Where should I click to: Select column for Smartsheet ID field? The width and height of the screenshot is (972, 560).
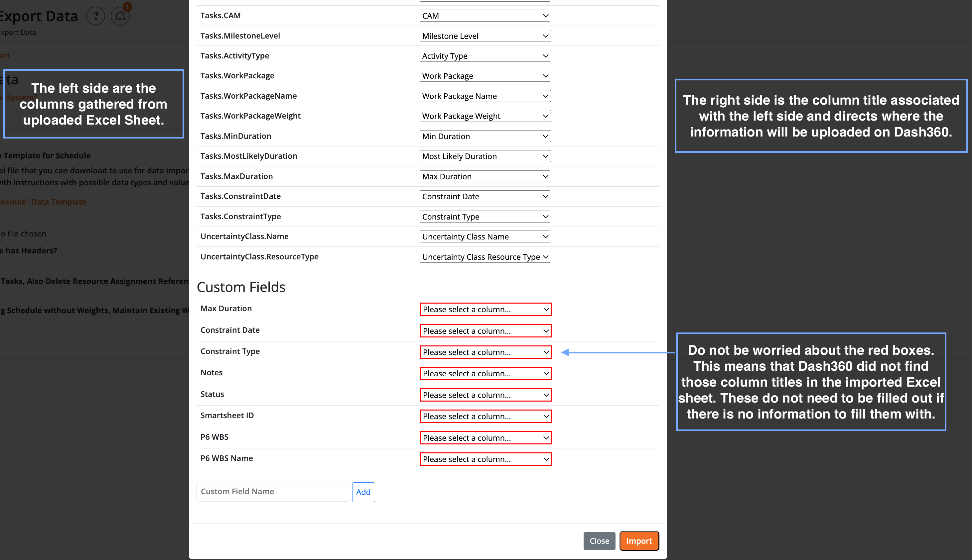point(486,416)
